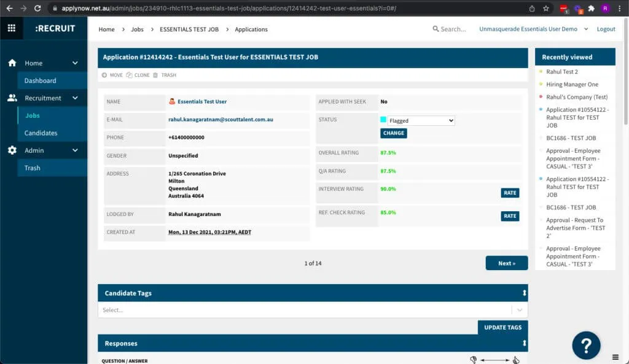Open the Flagged status dropdown
The height and width of the screenshot is (364, 629).
(x=421, y=120)
